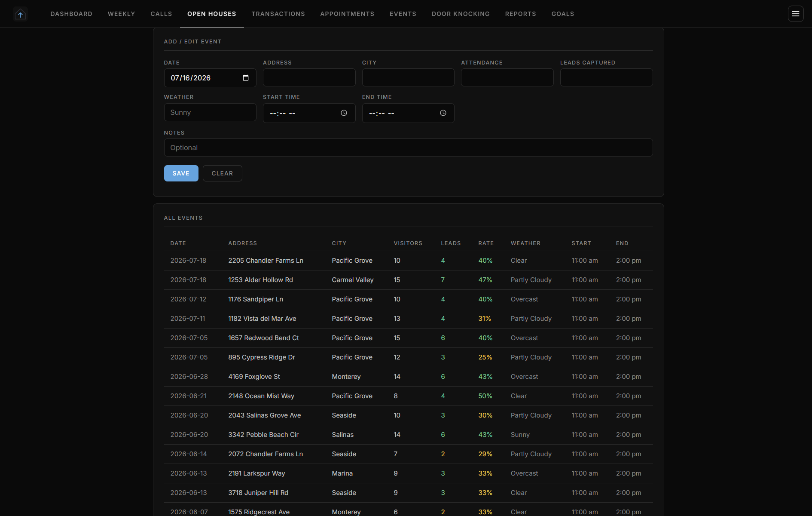Click the Attendance input field
This screenshot has width=812, height=516.
click(x=507, y=77)
